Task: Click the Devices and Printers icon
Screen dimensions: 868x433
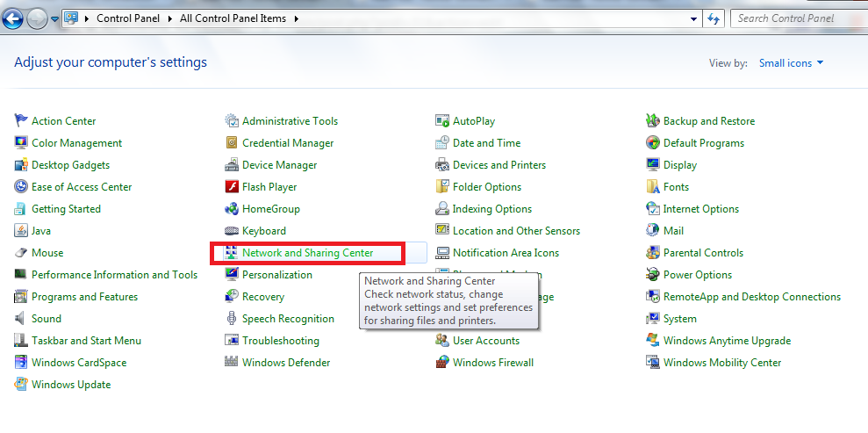Action: [442, 165]
